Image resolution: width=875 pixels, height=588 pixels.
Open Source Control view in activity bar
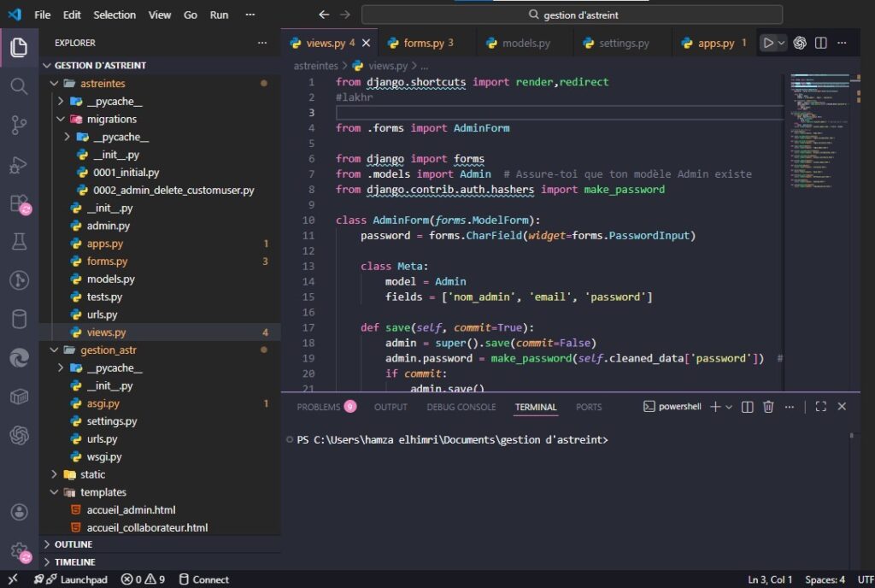(19, 125)
